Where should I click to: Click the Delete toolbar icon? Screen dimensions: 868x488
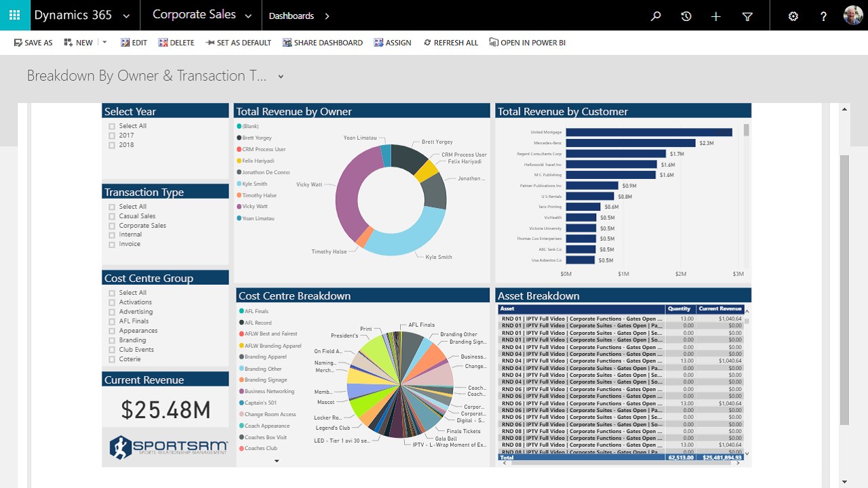pos(163,43)
